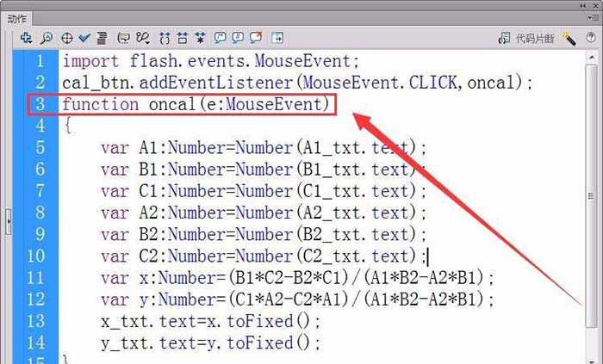Image resolution: width=603 pixels, height=364 pixels.
Task: Click the insert target path crosshair icon
Action: coord(67,38)
